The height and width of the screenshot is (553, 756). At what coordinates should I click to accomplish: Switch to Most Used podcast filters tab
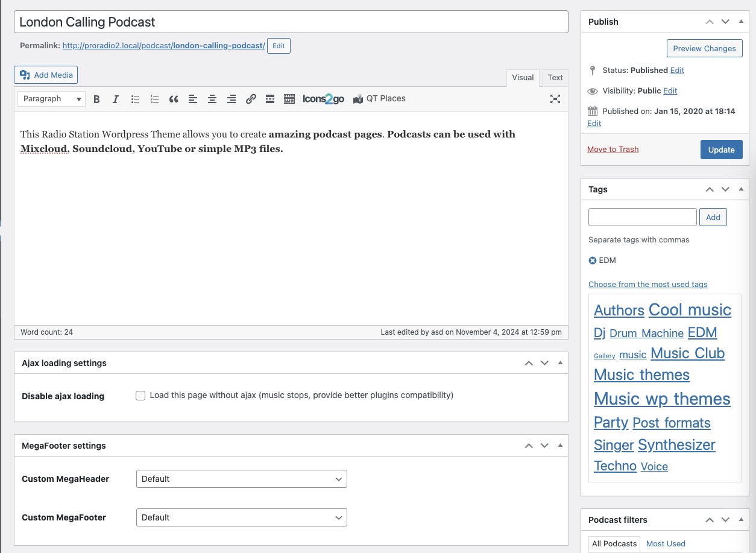click(x=666, y=543)
